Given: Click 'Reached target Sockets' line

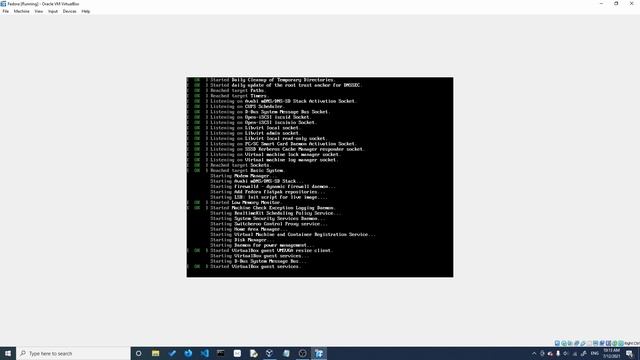Looking at the screenshot, I should pos(240,165).
